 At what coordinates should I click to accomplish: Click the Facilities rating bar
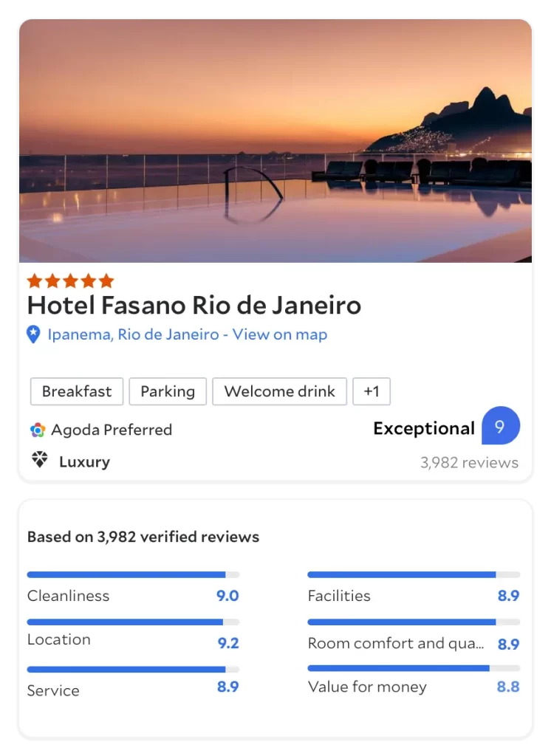coord(413,574)
